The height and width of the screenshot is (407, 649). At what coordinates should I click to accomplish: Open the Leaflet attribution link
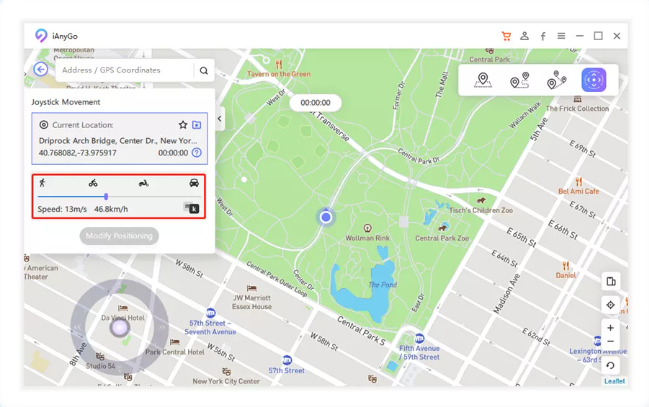point(614,381)
